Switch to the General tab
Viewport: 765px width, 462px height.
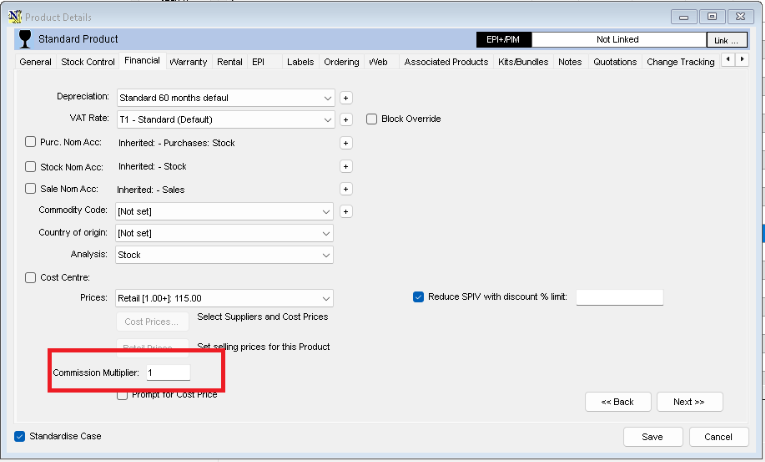pos(35,62)
